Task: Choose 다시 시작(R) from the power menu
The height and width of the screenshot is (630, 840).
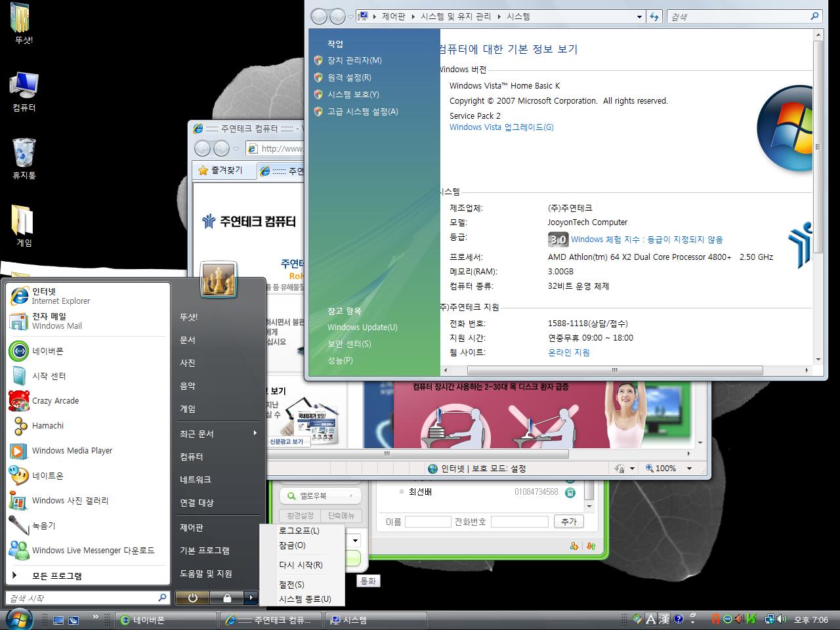Action: (x=301, y=565)
